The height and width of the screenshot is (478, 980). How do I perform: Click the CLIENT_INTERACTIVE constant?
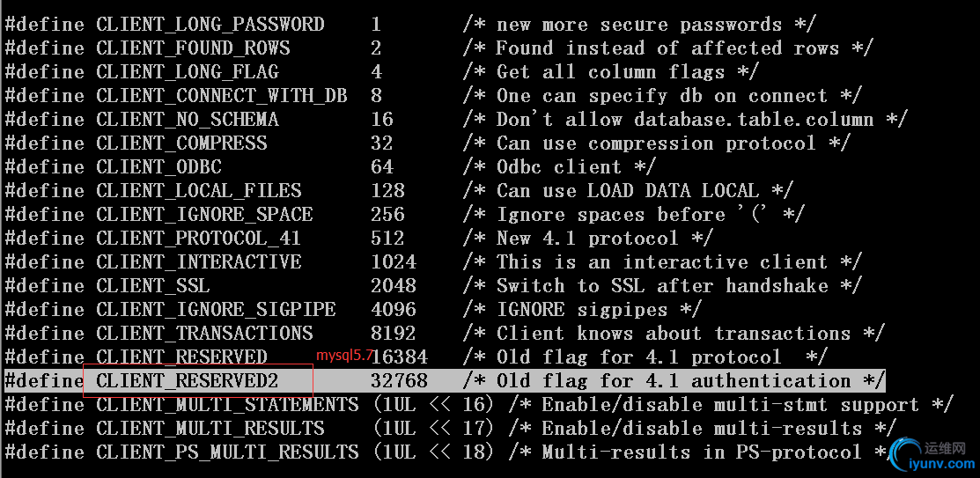199,262
